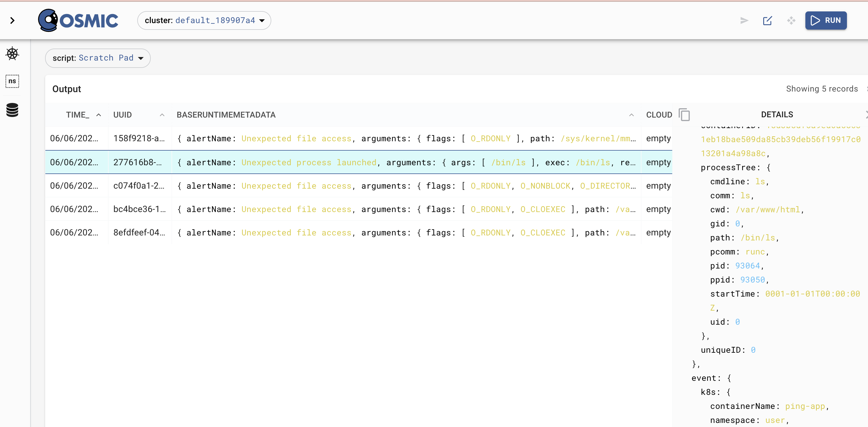Open the data drawer database icon
The image size is (868, 427).
12,110
